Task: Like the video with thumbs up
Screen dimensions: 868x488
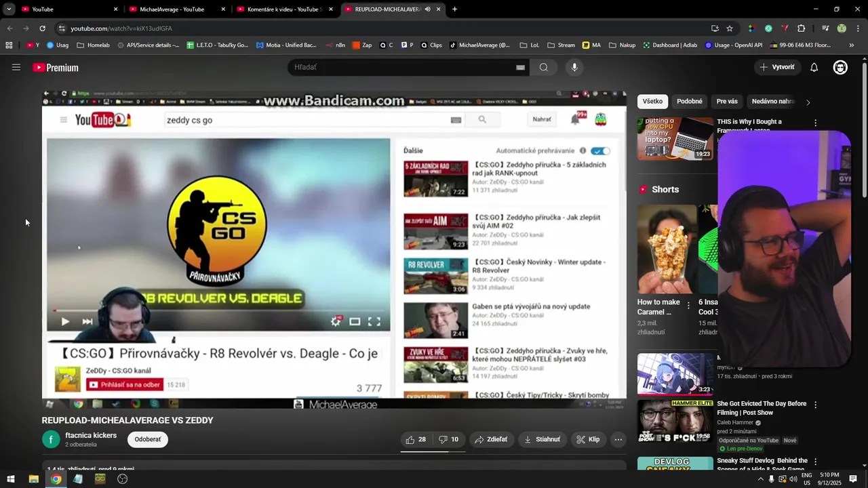Action: tap(416, 439)
